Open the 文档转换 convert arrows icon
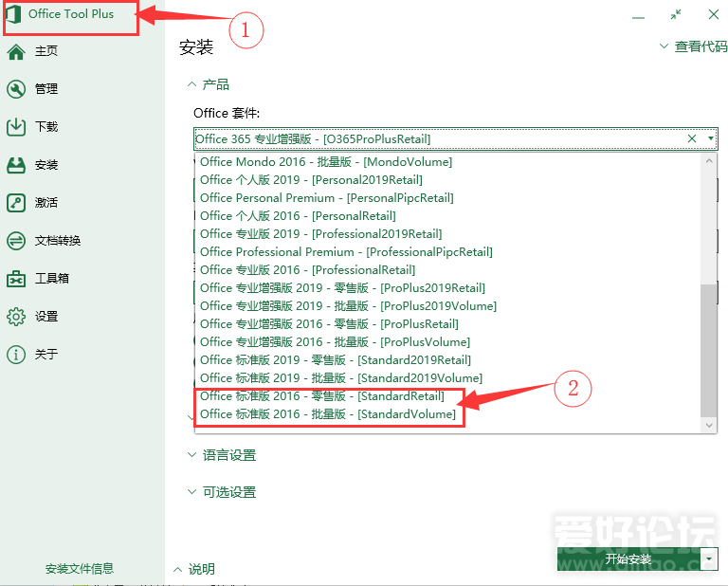This screenshot has height=586, width=728. [x=16, y=241]
